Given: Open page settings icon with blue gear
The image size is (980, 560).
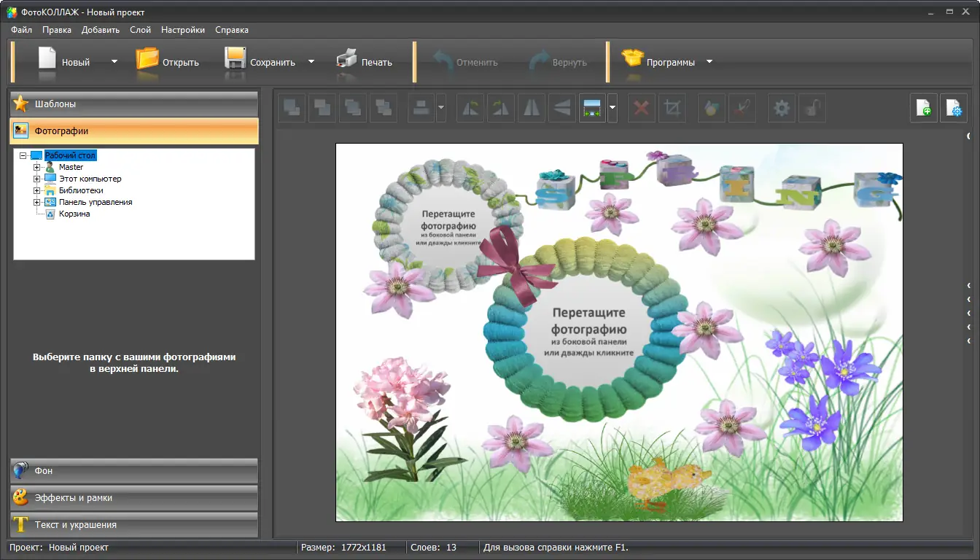Looking at the screenshot, I should (x=954, y=108).
